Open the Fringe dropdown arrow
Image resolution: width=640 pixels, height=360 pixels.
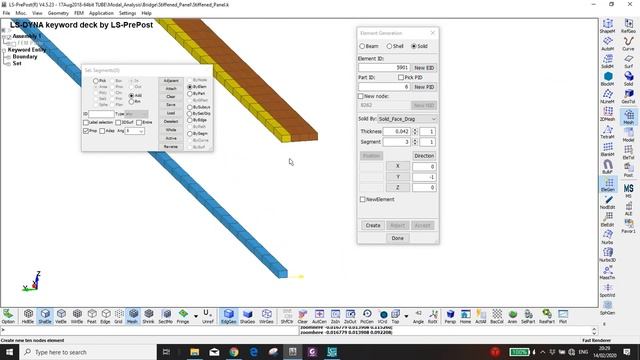(196, 316)
